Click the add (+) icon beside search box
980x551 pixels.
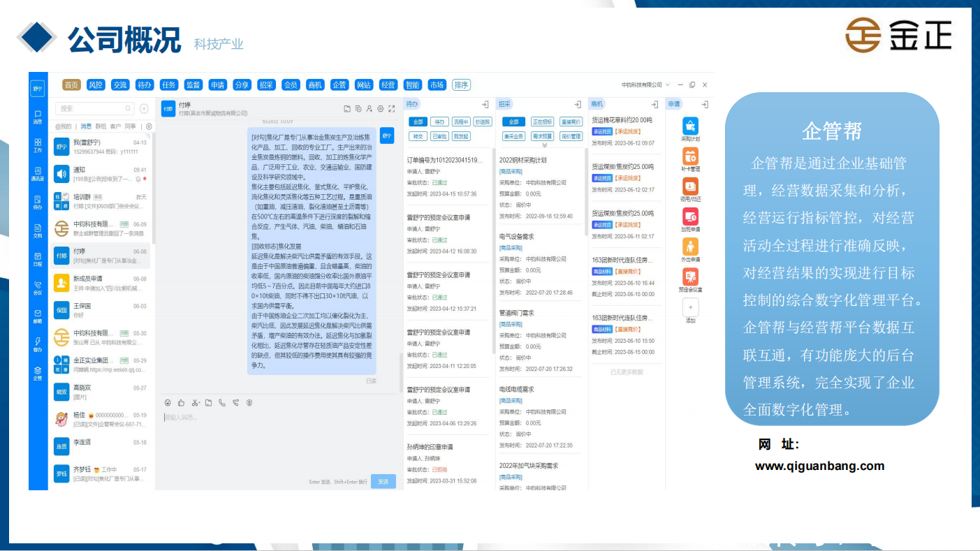click(144, 108)
